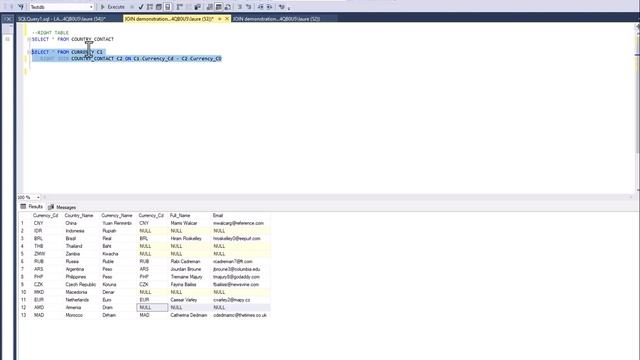Select the Macedonia country cell
The height and width of the screenshot is (360, 640).
pos(81,292)
